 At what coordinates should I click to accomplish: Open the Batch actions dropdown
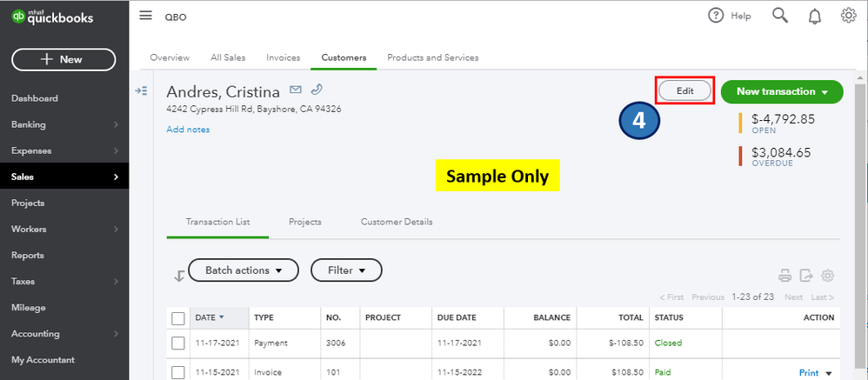(x=244, y=270)
